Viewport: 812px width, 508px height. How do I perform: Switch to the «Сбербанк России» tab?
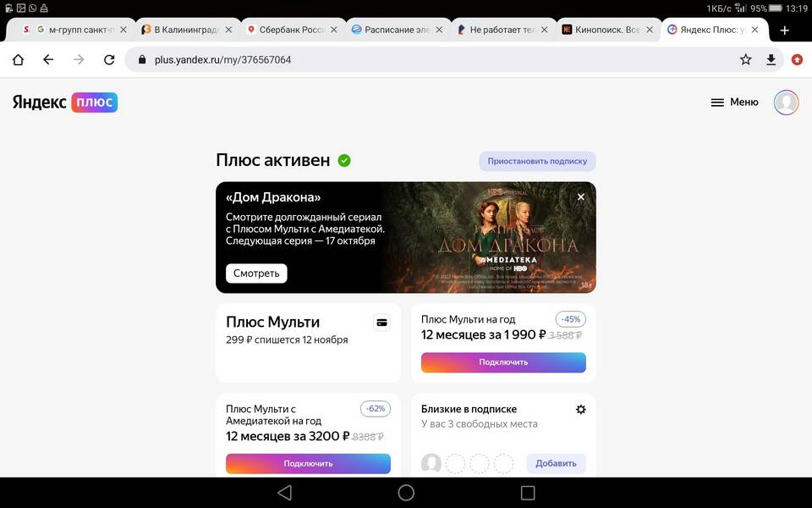pyautogui.click(x=292, y=30)
